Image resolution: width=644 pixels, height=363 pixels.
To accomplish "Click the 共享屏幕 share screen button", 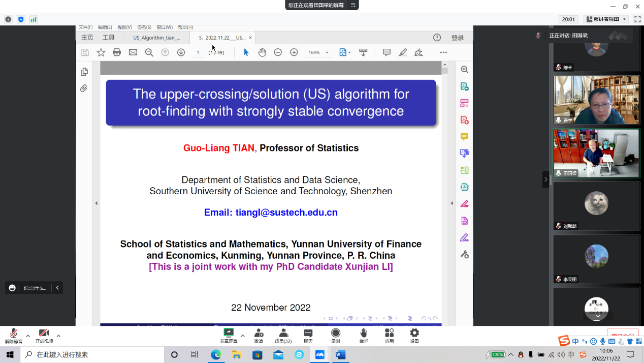I will [x=229, y=336].
